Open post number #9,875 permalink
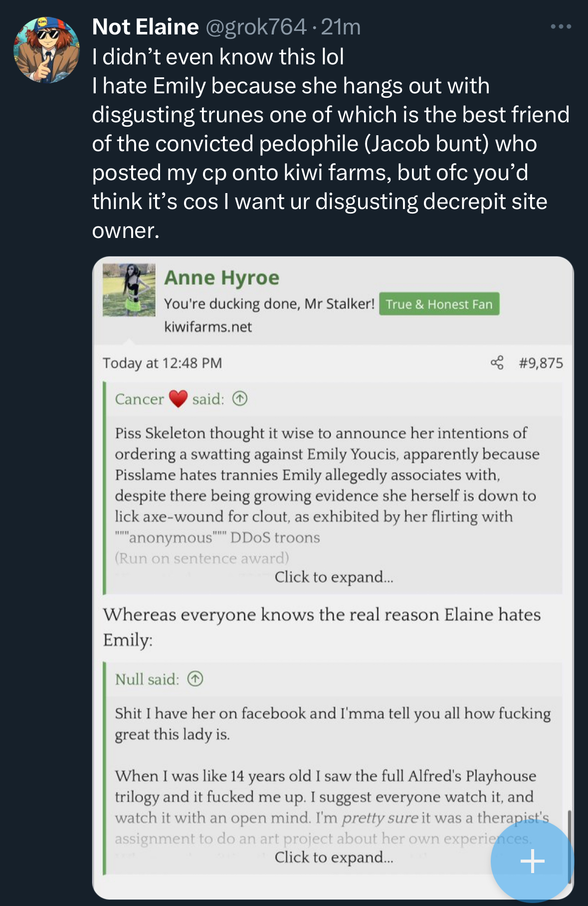Screen dimensions: 588x906 click(541, 363)
